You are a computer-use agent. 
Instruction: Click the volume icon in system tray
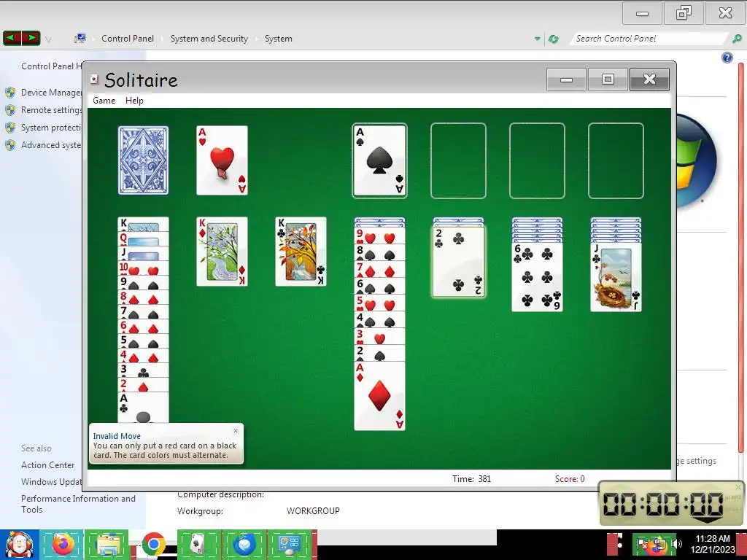676,543
